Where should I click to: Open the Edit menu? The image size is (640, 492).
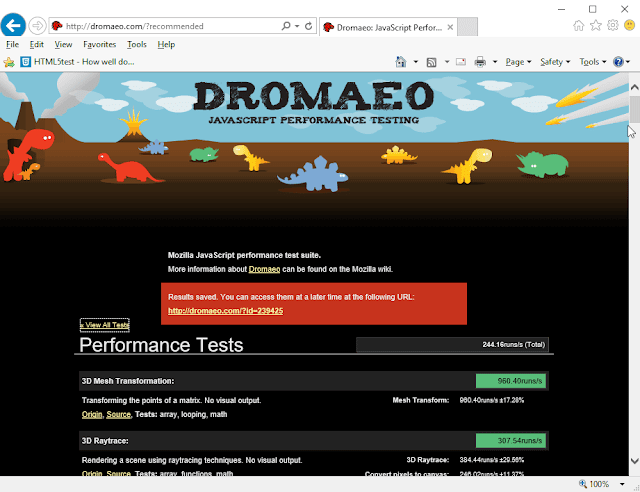(x=36, y=45)
